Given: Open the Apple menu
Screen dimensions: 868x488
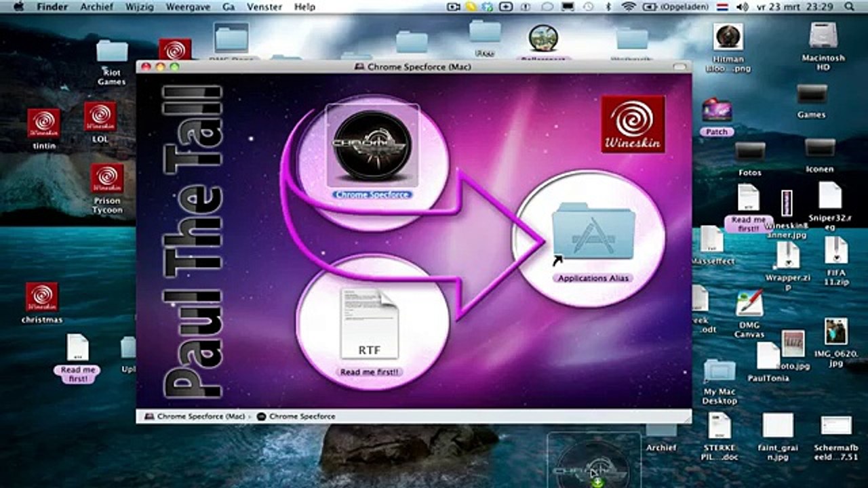Looking at the screenshot, I should [18, 7].
